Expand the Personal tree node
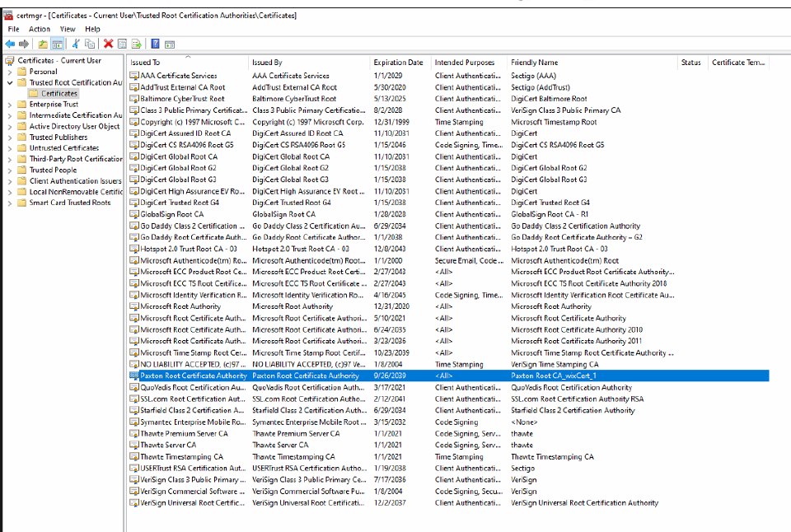 tap(10, 72)
